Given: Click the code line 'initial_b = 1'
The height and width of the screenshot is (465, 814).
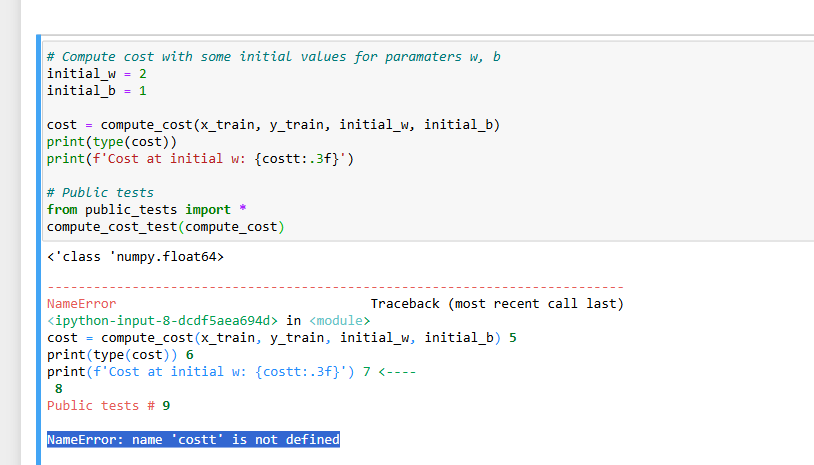Looking at the screenshot, I should pos(97,91).
